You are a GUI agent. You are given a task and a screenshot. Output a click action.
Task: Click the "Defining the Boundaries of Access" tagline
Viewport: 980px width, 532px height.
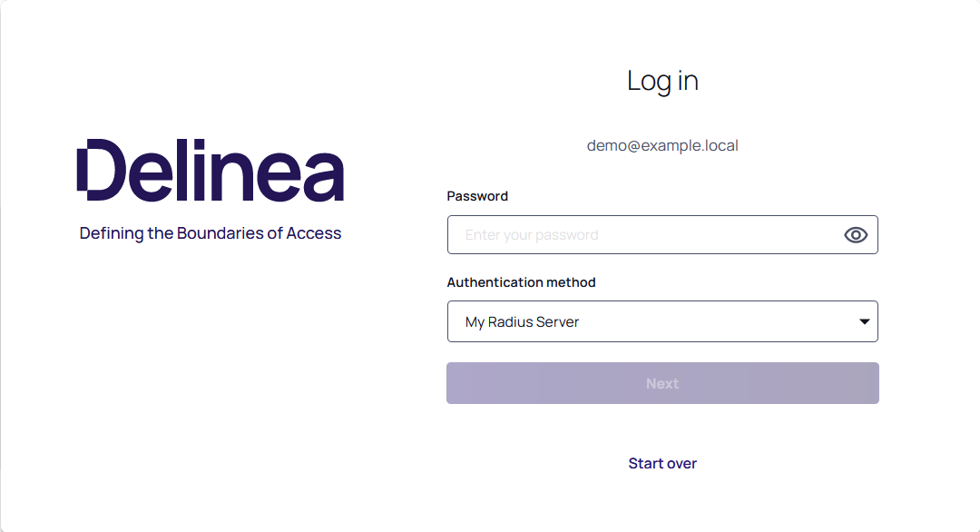(x=211, y=233)
